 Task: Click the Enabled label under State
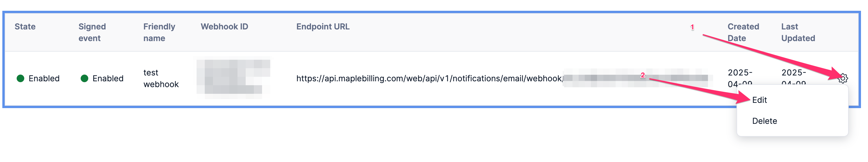click(44, 78)
